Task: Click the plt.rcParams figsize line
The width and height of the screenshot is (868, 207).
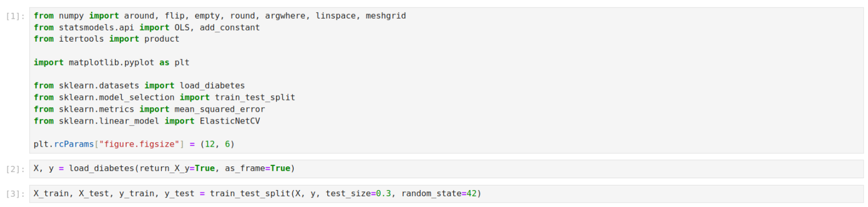Action: coord(134,144)
